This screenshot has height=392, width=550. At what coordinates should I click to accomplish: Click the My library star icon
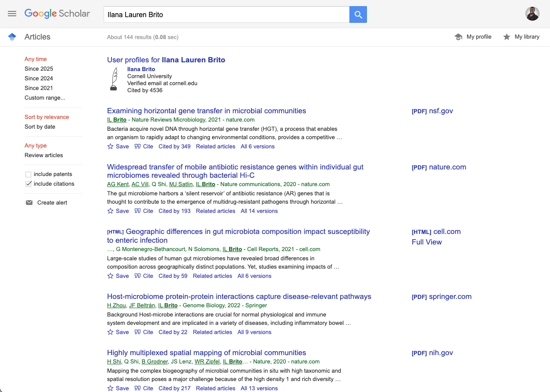coord(507,37)
